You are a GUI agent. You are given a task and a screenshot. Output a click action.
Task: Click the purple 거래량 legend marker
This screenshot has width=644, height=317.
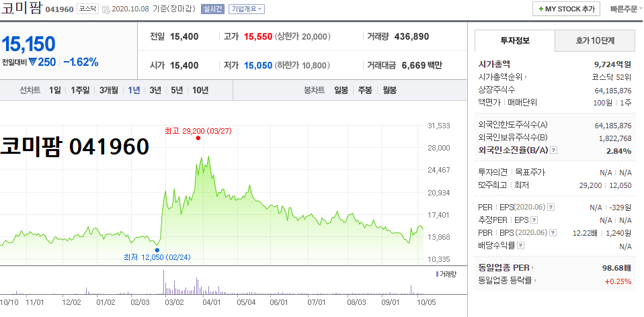437,274
